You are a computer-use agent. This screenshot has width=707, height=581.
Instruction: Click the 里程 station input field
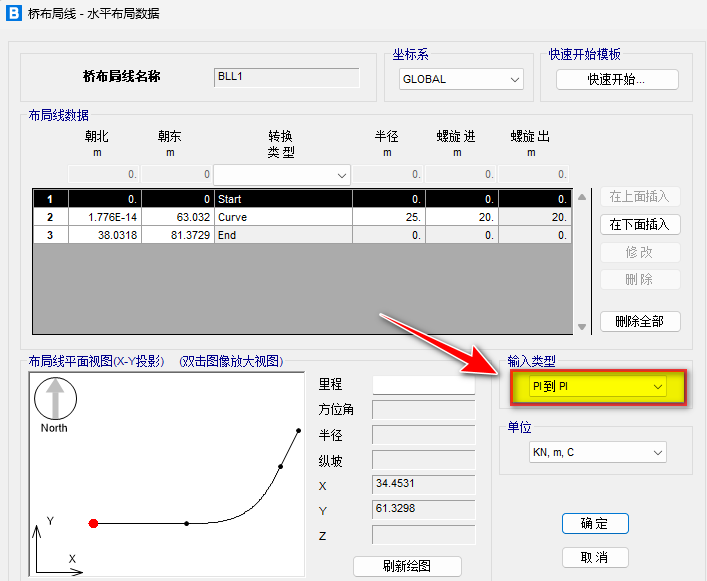tap(423, 385)
